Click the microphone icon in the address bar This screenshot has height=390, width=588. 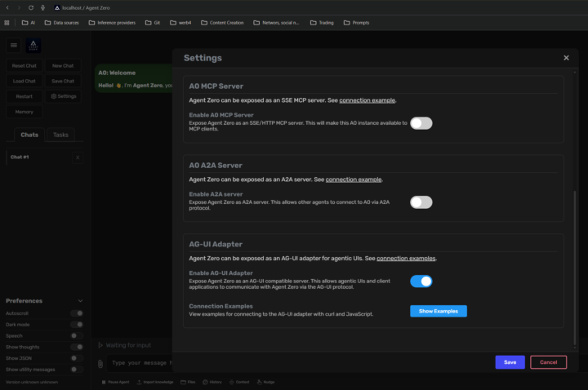(42, 7)
